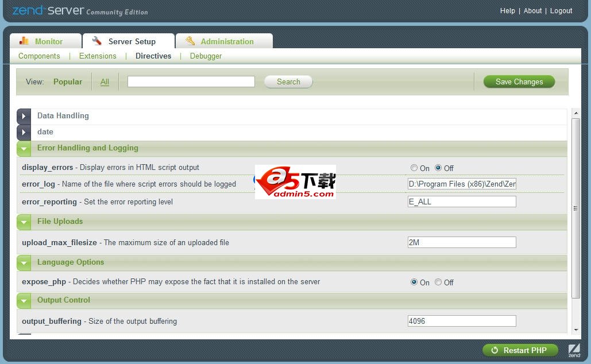Click inside the error_reporting input field
Screen dimensions: 591x364
coord(461,201)
